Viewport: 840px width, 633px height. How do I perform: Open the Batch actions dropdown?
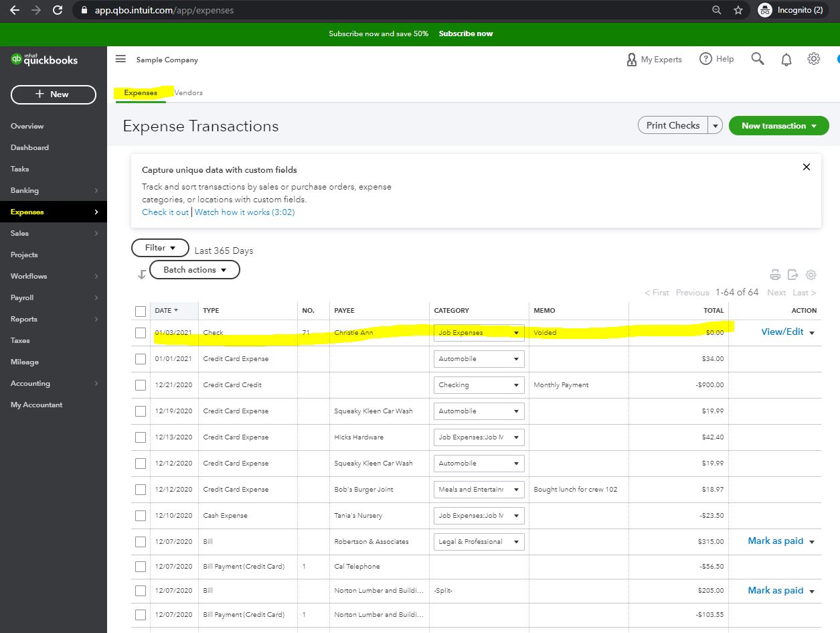pos(194,269)
